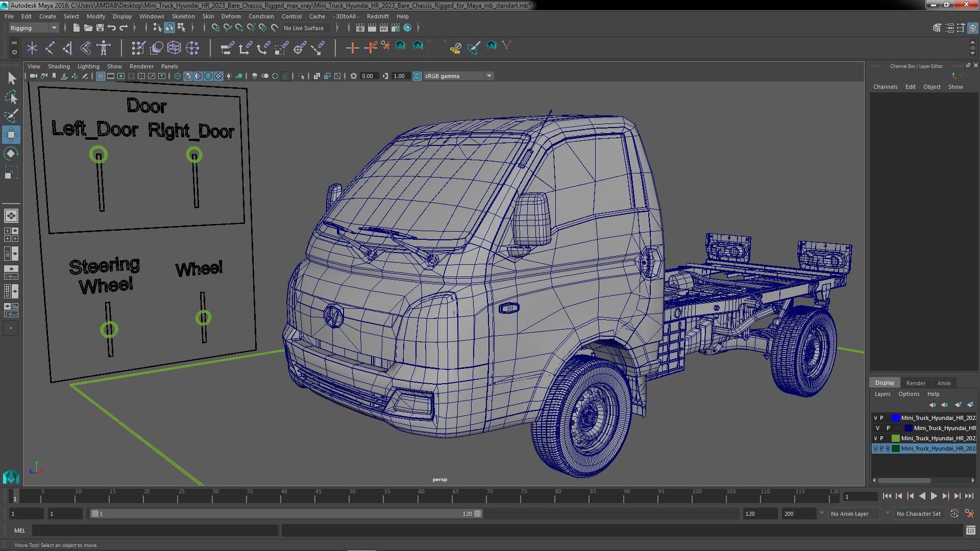Click the IPR render icon
Screen dimensions: 980x551
point(384,28)
